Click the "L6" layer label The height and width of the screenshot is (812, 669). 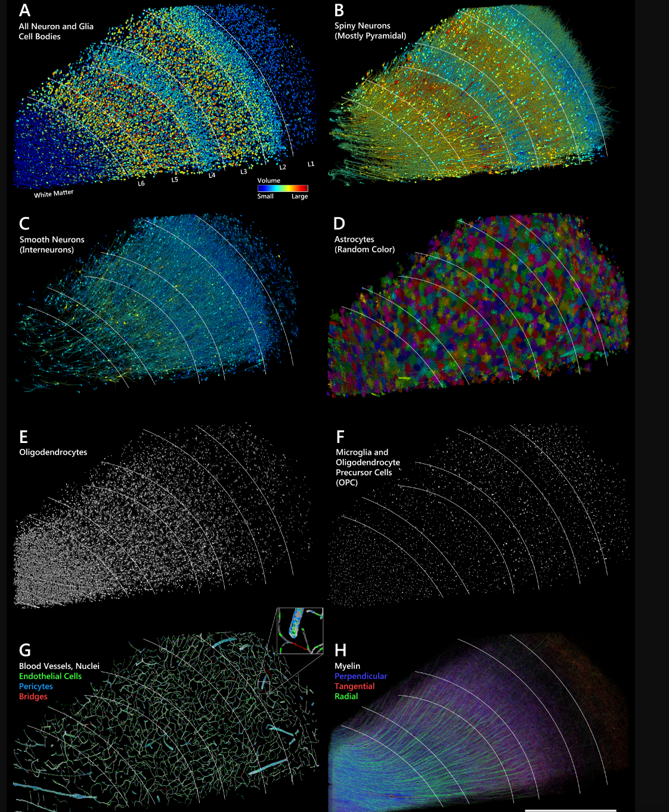click(x=141, y=184)
